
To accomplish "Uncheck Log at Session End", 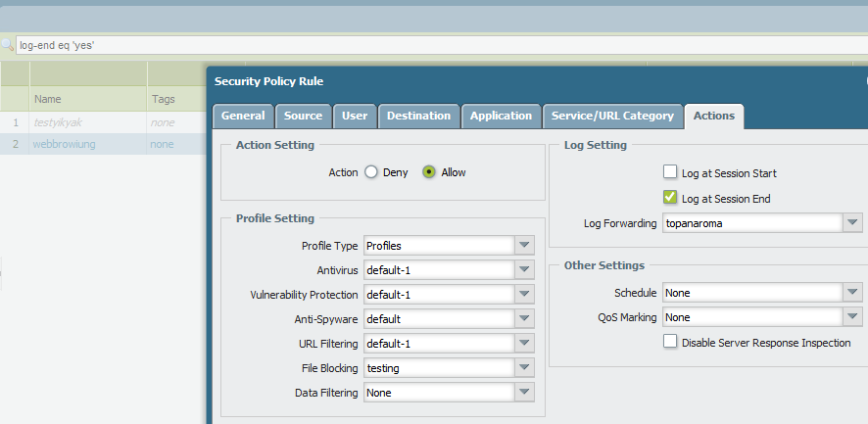I will click(x=670, y=199).
